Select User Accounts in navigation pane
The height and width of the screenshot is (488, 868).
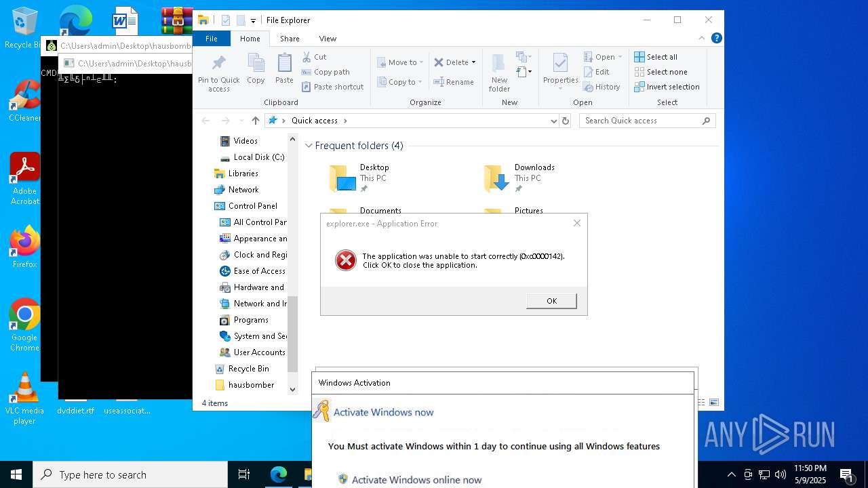pyautogui.click(x=252, y=352)
